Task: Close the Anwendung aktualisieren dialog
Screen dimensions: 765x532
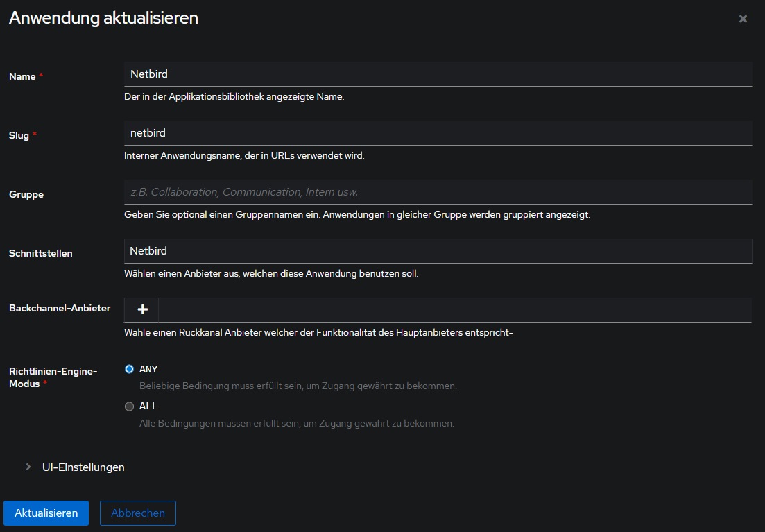Action: [743, 19]
